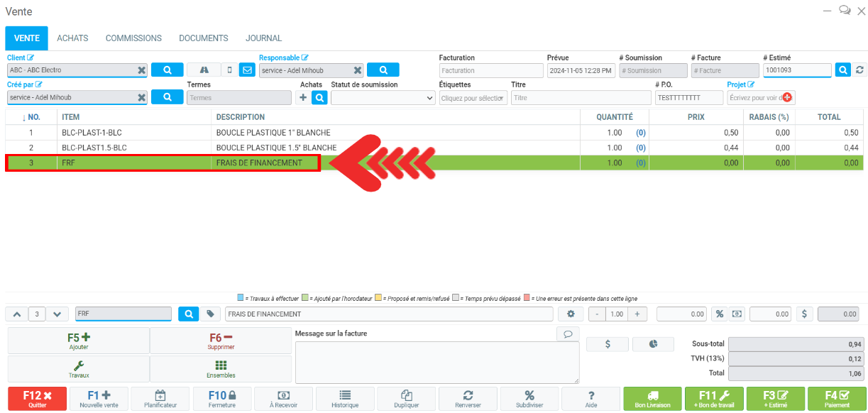This screenshot has height=413, width=868.
Task: Click the tag icon beside FRF item field
Action: coord(210,314)
